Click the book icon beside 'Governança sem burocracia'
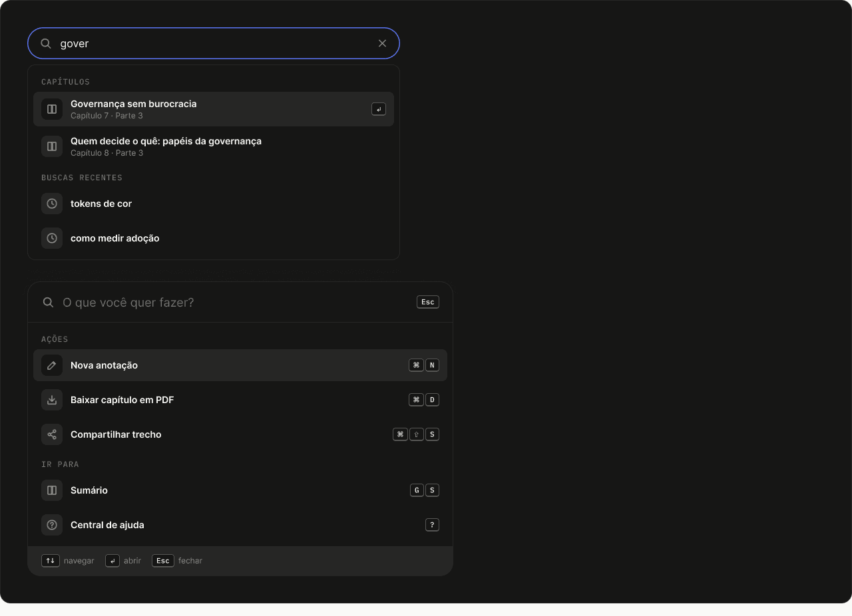The width and height of the screenshot is (852, 616). coord(52,109)
